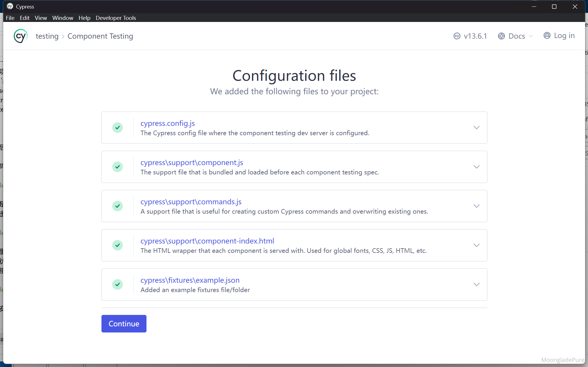Open the Docs dropdown menu

(x=517, y=36)
